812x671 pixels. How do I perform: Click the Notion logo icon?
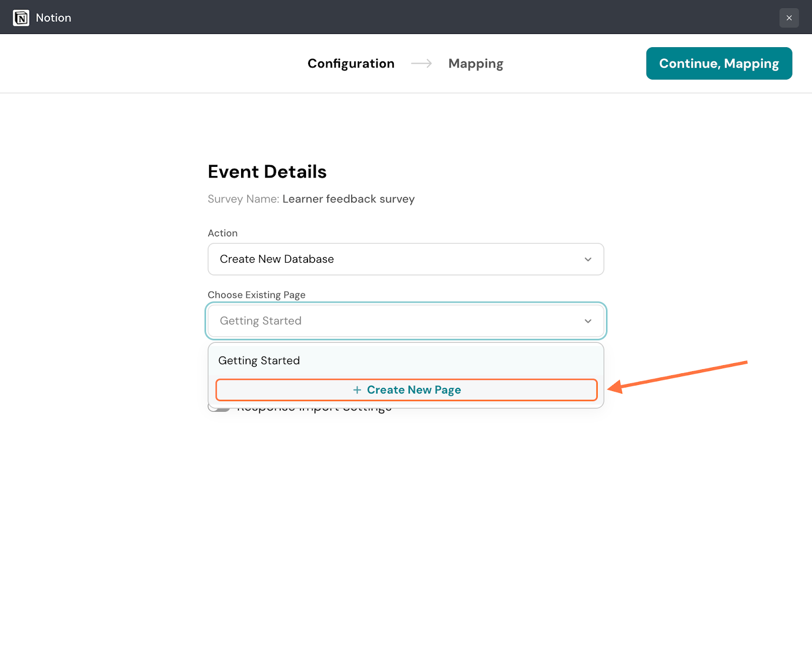21,18
